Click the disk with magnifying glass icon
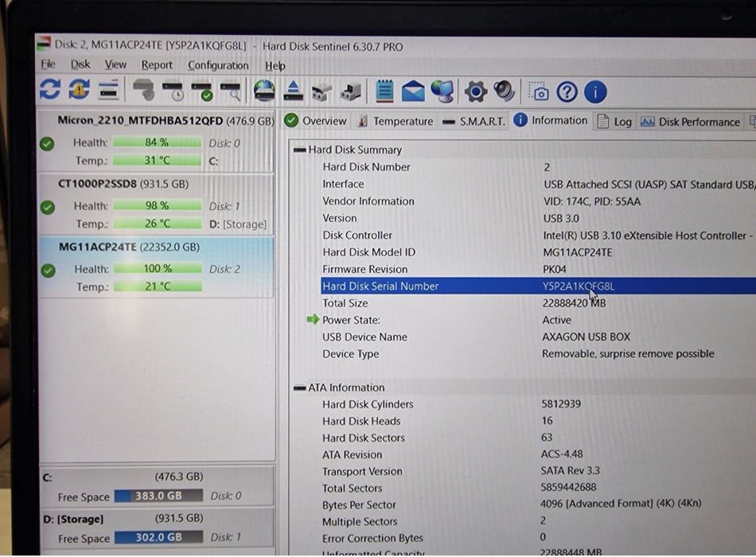The image size is (756, 557). tap(231, 91)
